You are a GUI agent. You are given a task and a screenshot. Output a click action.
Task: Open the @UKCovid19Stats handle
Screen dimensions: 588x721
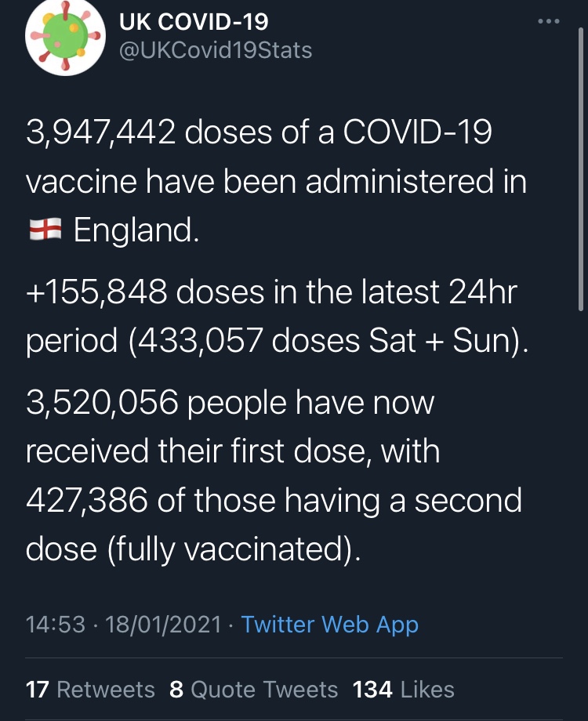(216, 51)
